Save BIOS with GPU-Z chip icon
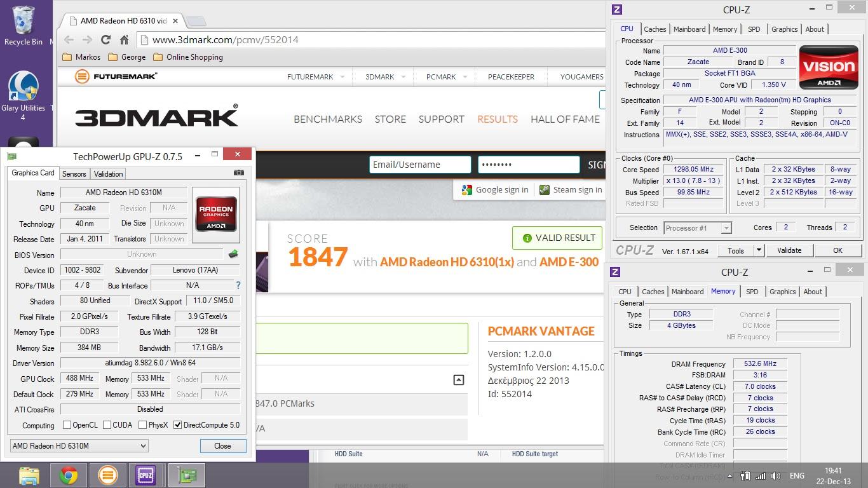The image size is (868, 488). 233,254
